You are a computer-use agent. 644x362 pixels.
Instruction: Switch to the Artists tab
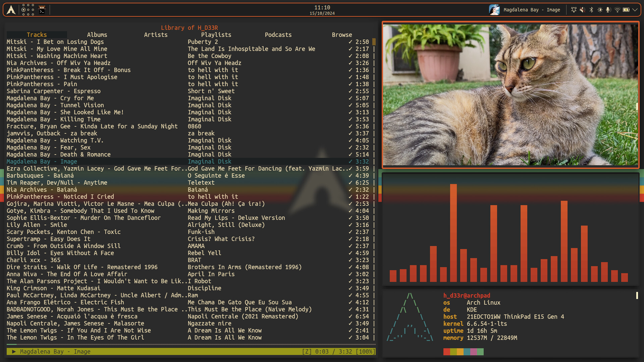[x=156, y=35]
